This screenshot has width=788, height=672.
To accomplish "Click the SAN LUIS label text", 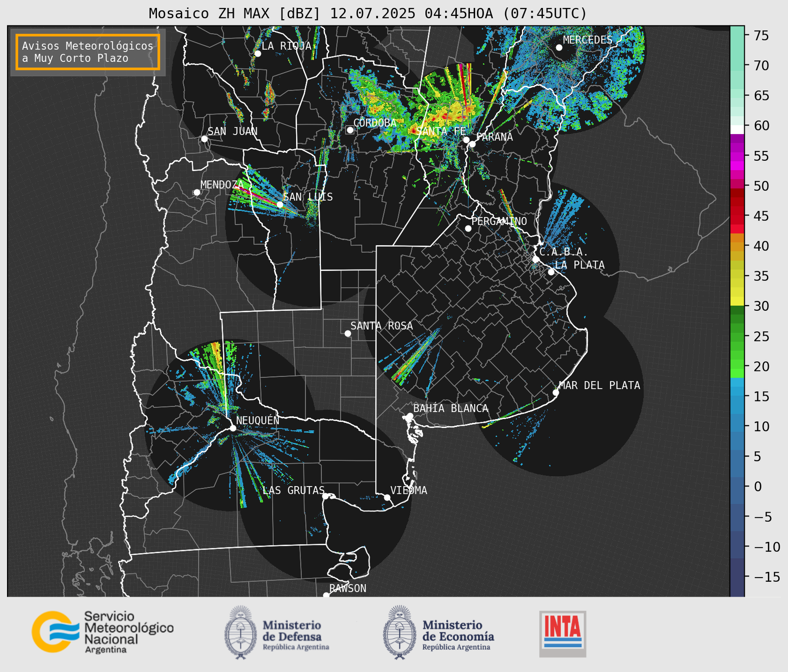I will point(308,197).
